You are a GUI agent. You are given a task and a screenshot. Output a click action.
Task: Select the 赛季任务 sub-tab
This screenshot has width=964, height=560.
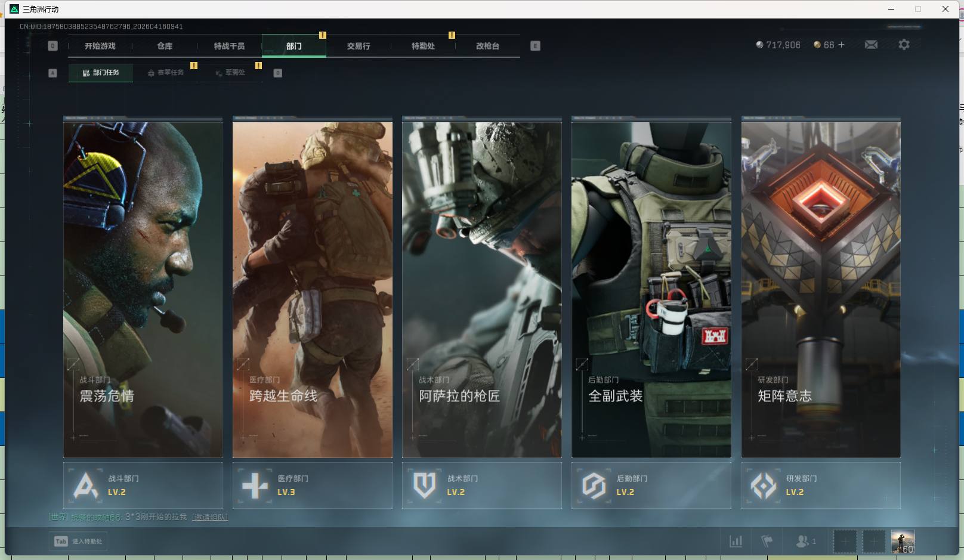(x=166, y=73)
